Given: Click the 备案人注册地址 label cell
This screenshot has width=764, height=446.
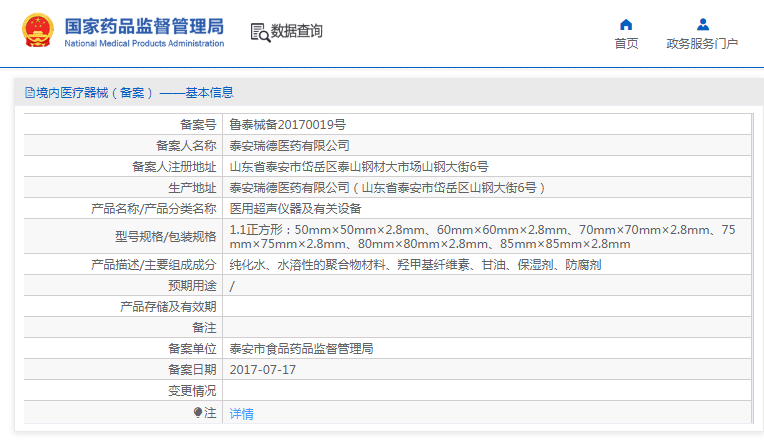Looking at the screenshot, I should 123,167.
